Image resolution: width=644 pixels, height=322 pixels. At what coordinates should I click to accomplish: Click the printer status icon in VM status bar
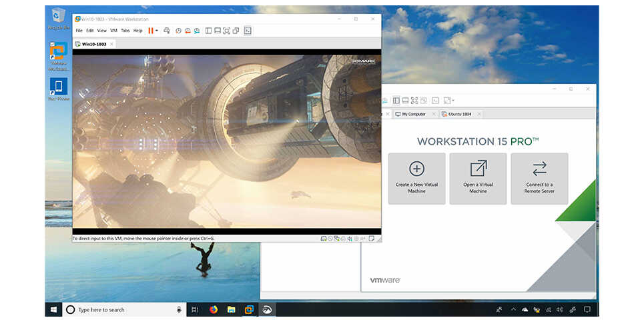pyautogui.click(x=343, y=238)
